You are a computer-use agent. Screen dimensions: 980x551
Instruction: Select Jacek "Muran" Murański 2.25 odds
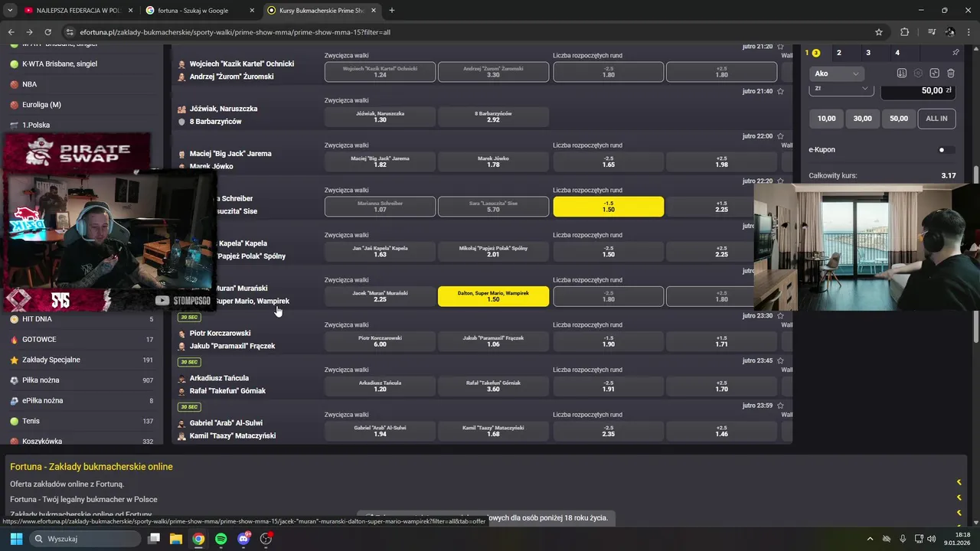click(x=380, y=296)
